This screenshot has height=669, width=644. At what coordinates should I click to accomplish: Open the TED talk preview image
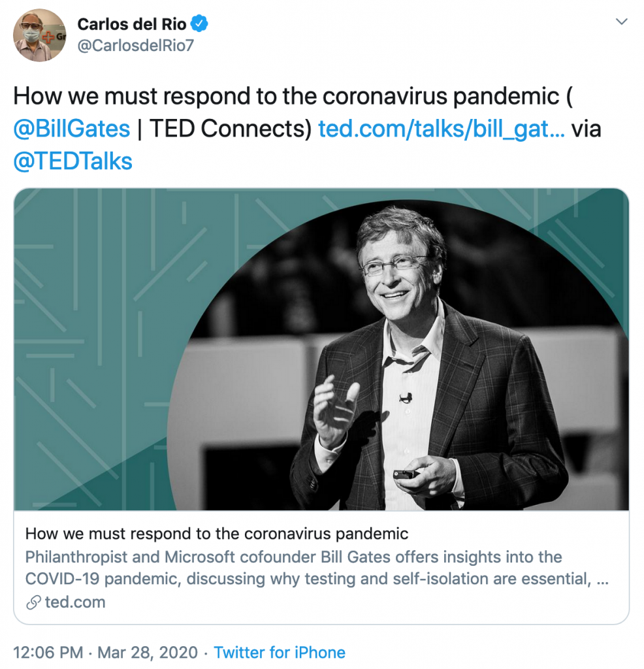tap(321, 349)
